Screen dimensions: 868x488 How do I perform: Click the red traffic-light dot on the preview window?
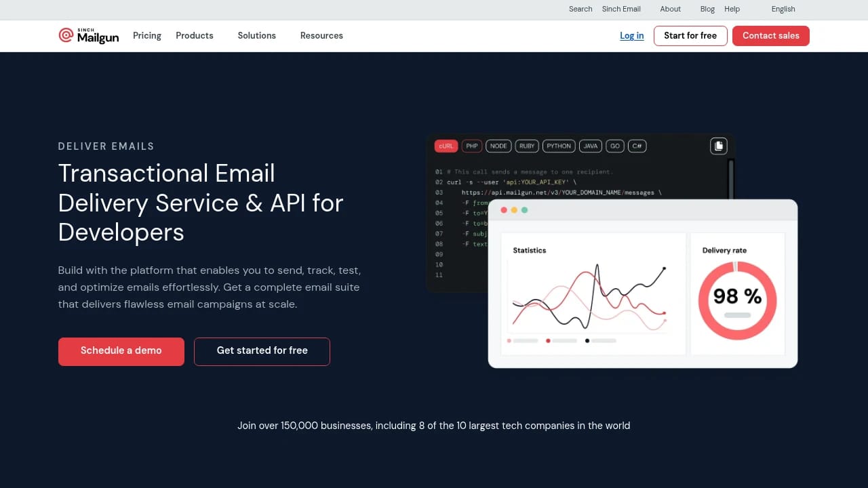click(504, 210)
